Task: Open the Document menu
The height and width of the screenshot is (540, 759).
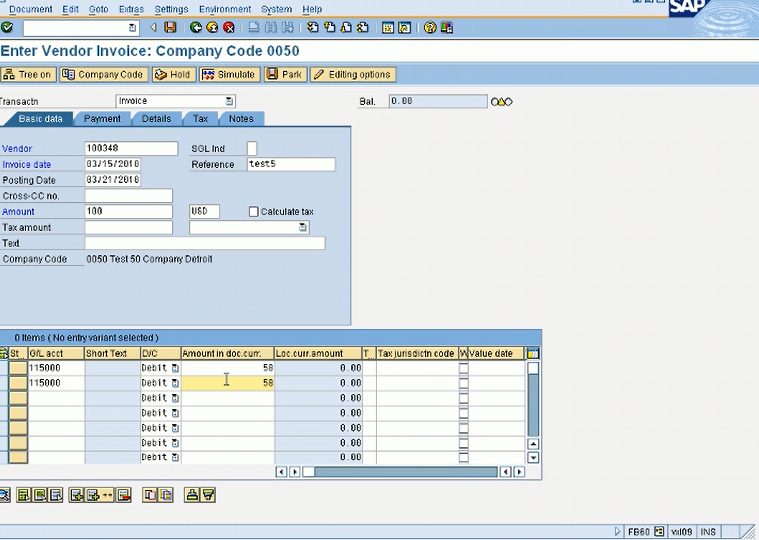Action: [30, 9]
